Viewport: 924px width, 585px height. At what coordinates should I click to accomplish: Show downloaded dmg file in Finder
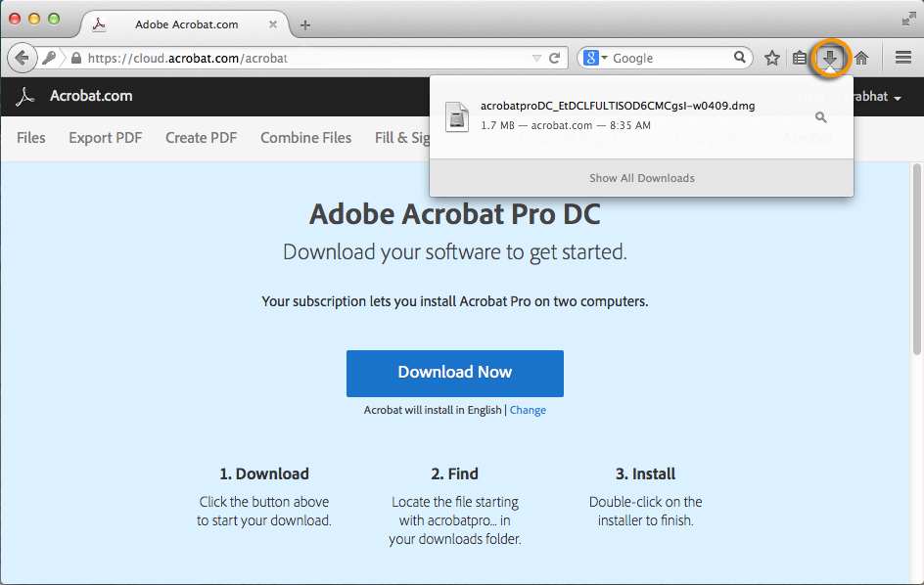[820, 117]
